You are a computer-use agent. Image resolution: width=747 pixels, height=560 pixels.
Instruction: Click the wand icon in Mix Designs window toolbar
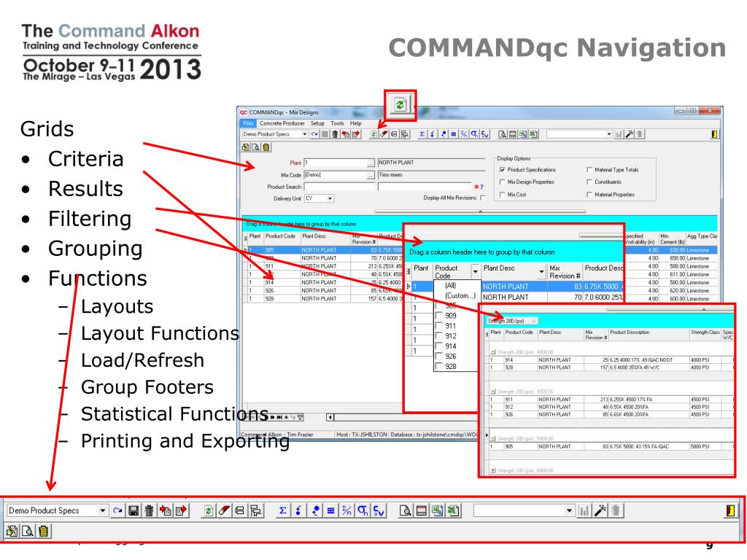[630, 134]
